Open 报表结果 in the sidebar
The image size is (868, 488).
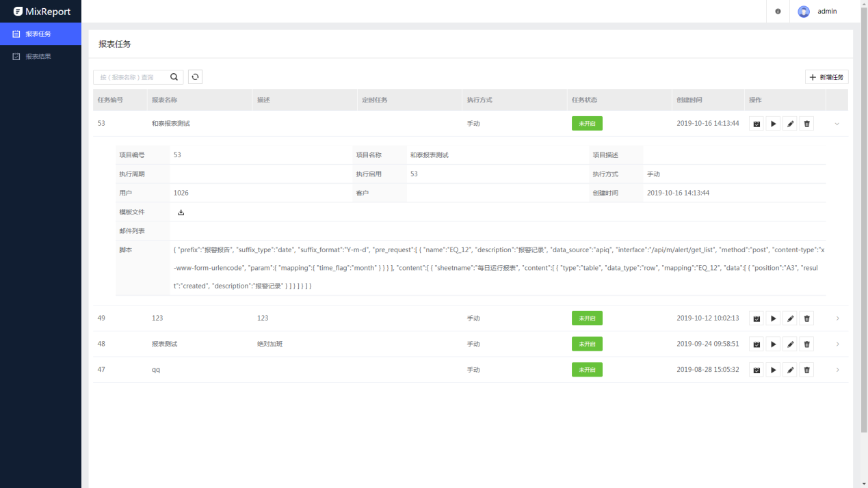(x=38, y=57)
